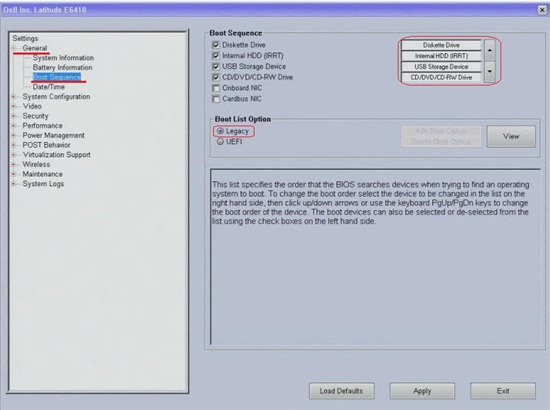The image size is (550, 410).
Task: Click the View button
Action: click(x=511, y=136)
